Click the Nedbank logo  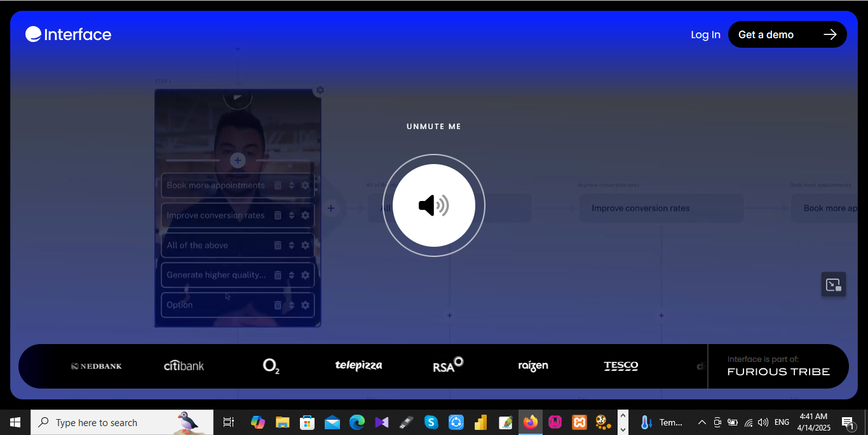pyautogui.click(x=97, y=366)
